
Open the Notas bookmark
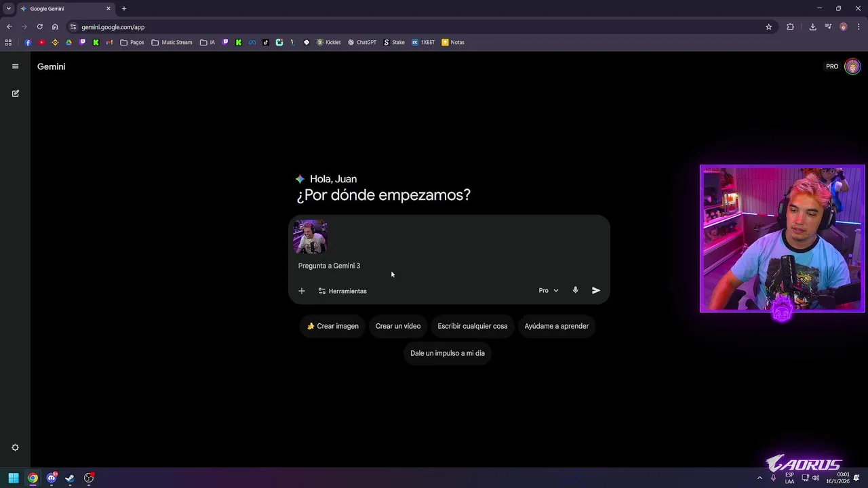pyautogui.click(x=453, y=42)
